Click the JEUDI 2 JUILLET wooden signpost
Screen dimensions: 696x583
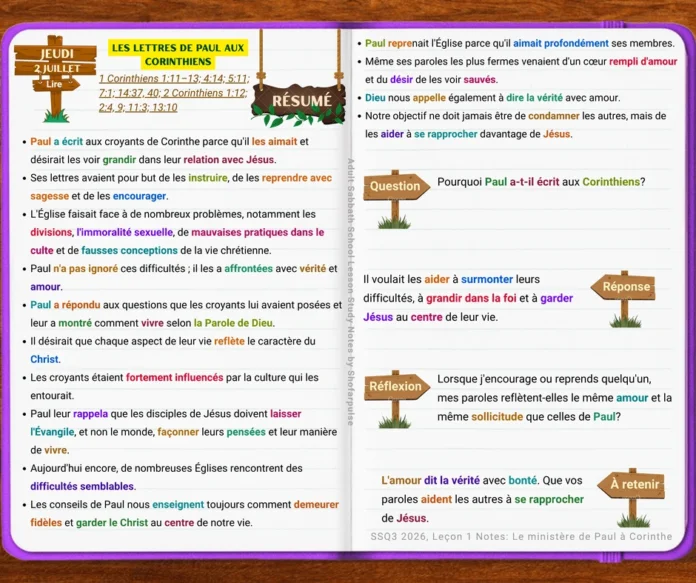pos(55,78)
